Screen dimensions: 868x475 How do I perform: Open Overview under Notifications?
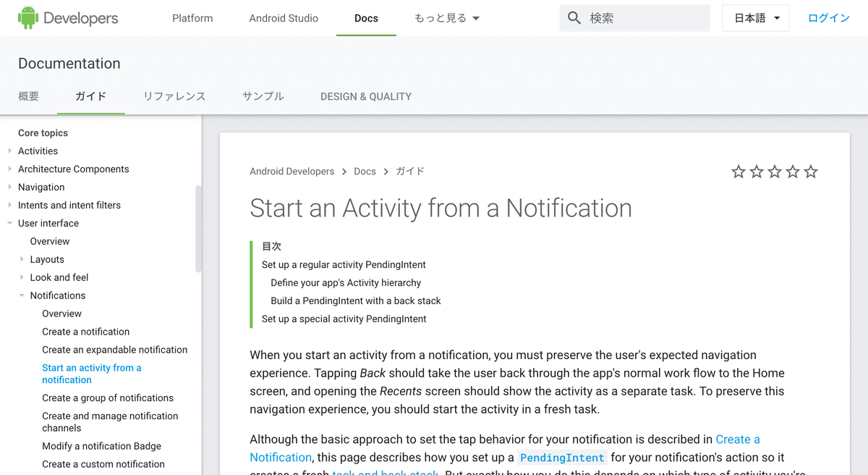pos(61,314)
